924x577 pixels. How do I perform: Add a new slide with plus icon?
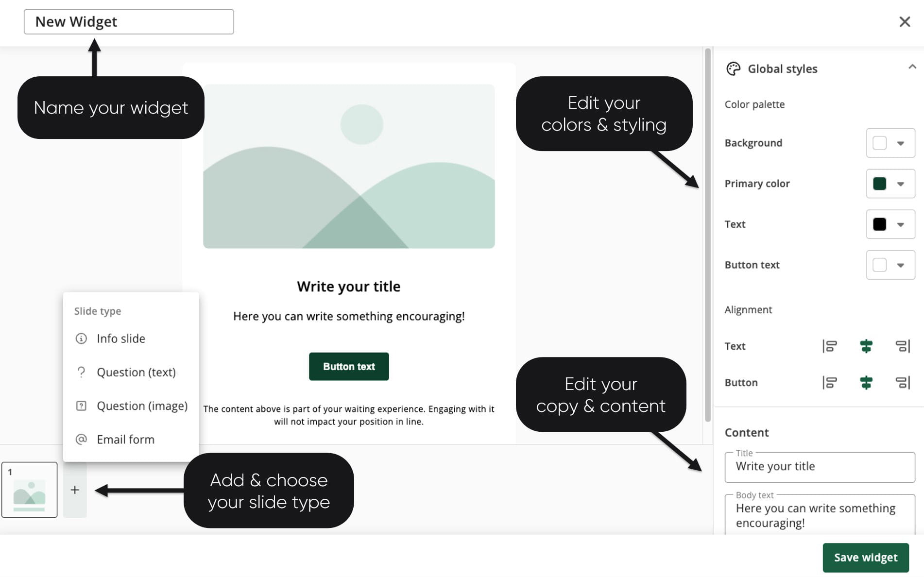point(75,490)
